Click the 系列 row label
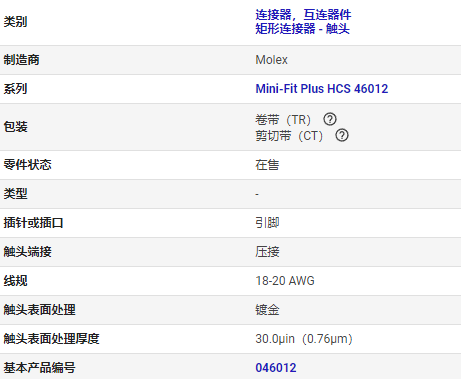The width and height of the screenshot is (461, 379). (15, 89)
